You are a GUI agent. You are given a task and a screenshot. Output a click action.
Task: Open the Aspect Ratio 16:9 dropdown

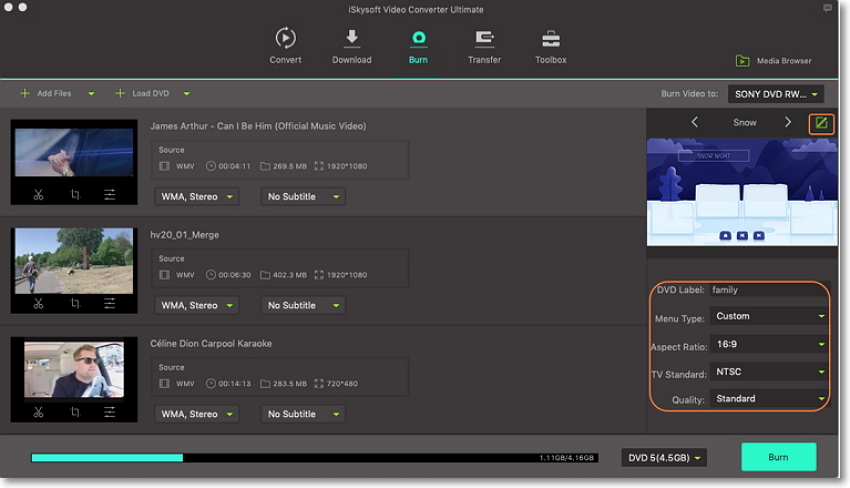770,344
